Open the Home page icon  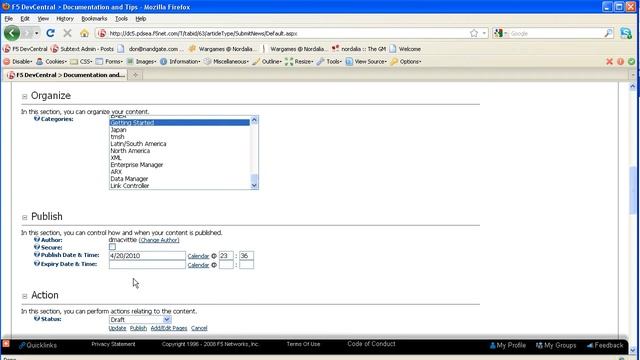coord(84,33)
